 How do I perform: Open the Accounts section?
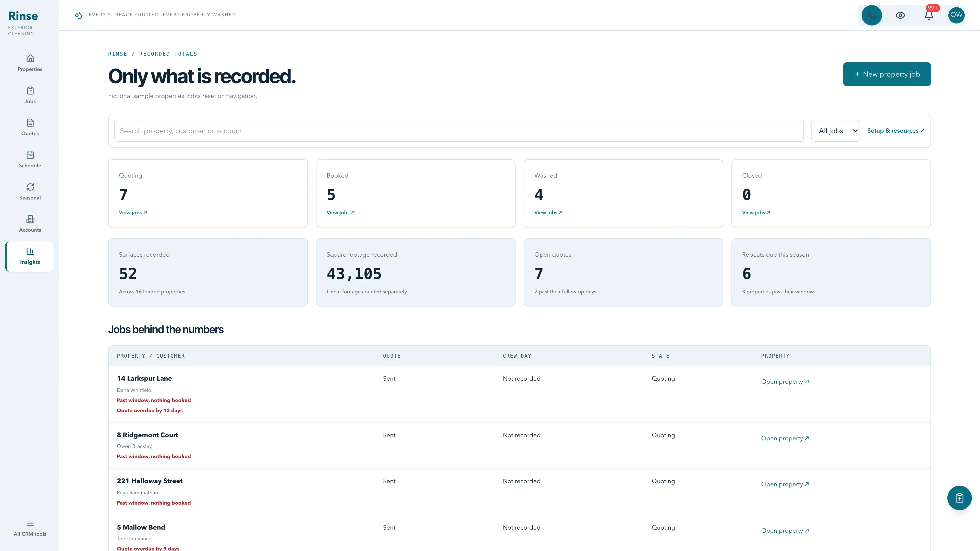(x=30, y=224)
